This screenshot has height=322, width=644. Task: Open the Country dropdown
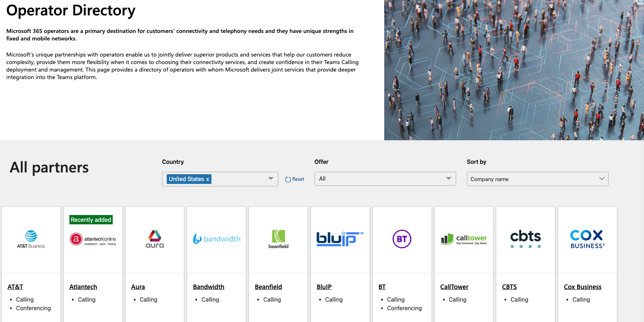coord(270,179)
